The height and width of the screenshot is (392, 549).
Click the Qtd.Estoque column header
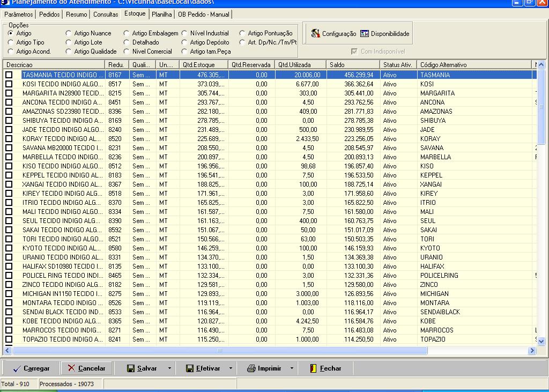(203, 65)
